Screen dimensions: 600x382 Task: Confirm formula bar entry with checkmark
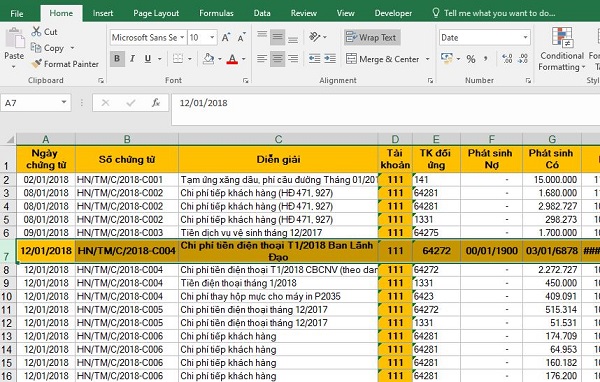(x=130, y=103)
